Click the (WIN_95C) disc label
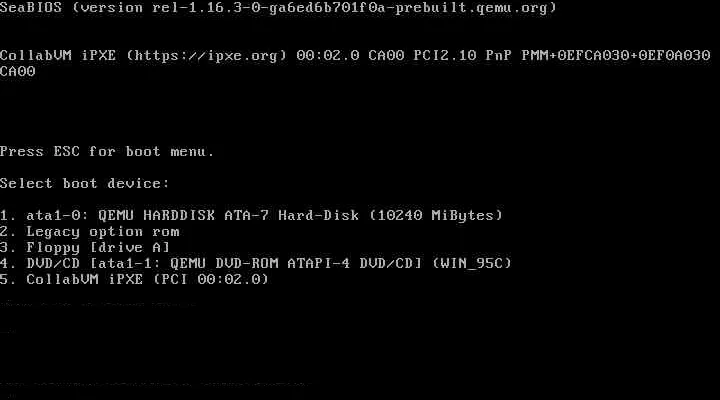720x400 pixels. coord(472,264)
